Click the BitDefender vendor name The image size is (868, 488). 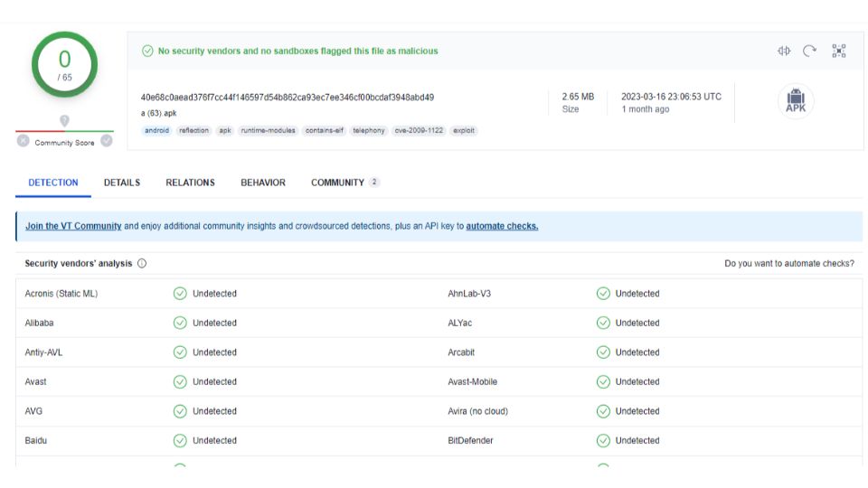point(470,440)
